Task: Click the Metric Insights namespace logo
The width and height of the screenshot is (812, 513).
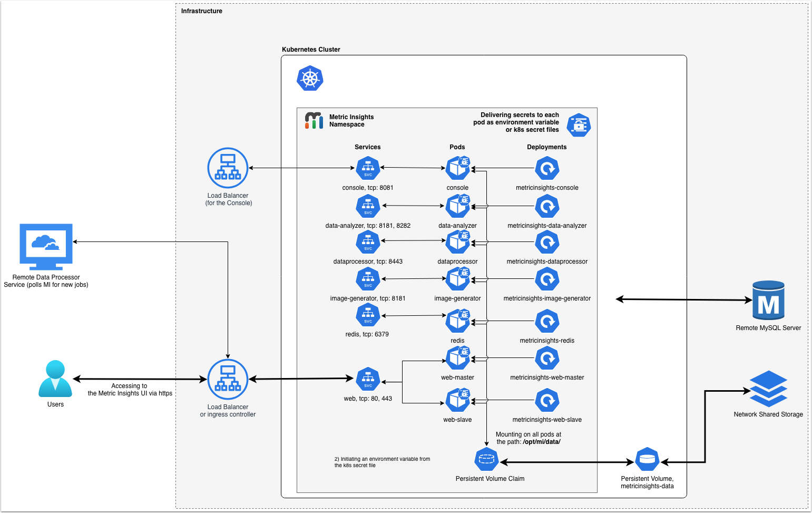Action: coord(314,120)
